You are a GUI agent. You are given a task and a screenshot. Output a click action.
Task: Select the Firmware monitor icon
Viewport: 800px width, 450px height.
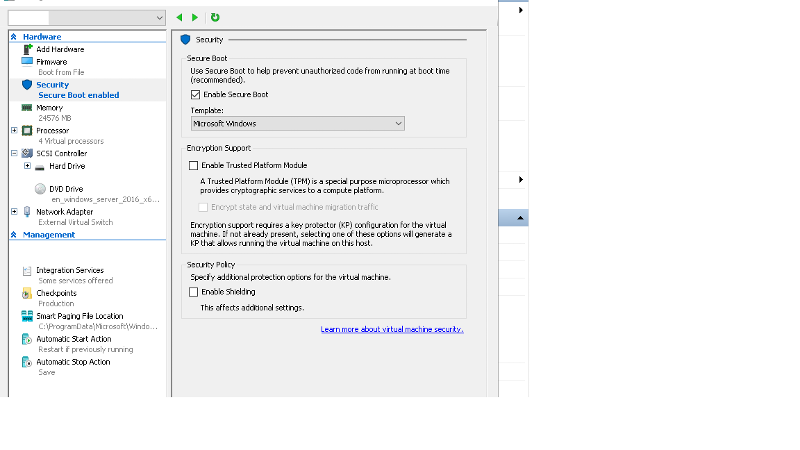(x=27, y=61)
